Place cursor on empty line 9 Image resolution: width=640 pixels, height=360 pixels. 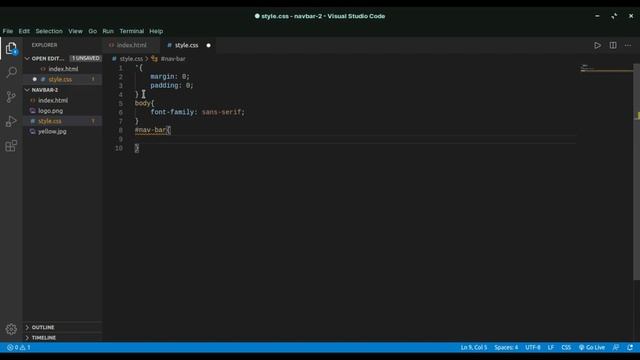pos(355,139)
